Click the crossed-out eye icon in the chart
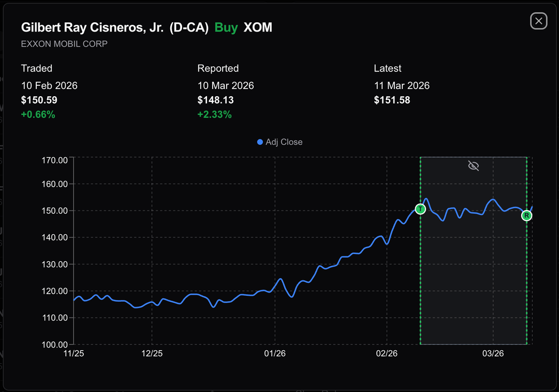 [473, 165]
